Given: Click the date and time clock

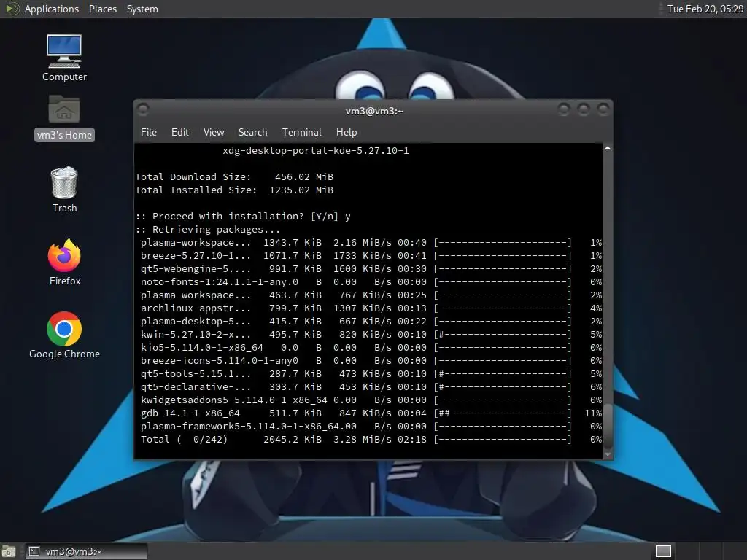Looking at the screenshot, I should tap(705, 9).
